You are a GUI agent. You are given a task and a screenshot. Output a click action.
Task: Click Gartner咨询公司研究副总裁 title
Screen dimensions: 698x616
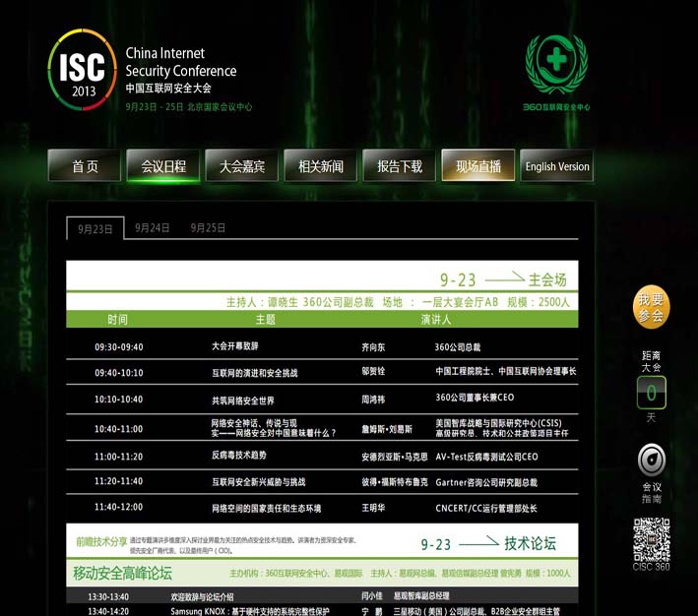point(486,482)
